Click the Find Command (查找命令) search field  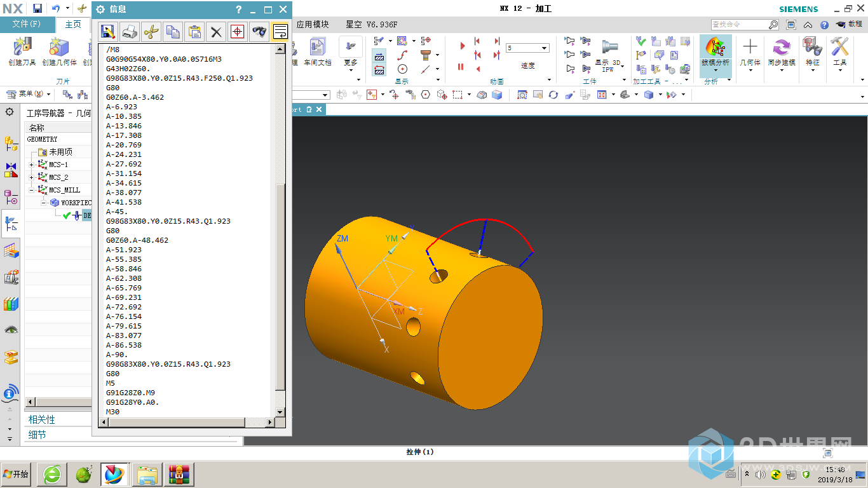pyautogui.click(x=745, y=25)
